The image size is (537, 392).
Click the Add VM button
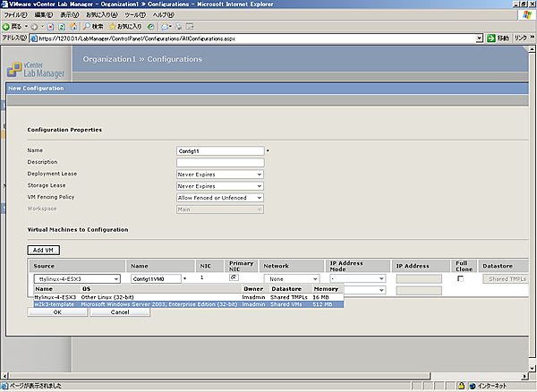point(41,249)
